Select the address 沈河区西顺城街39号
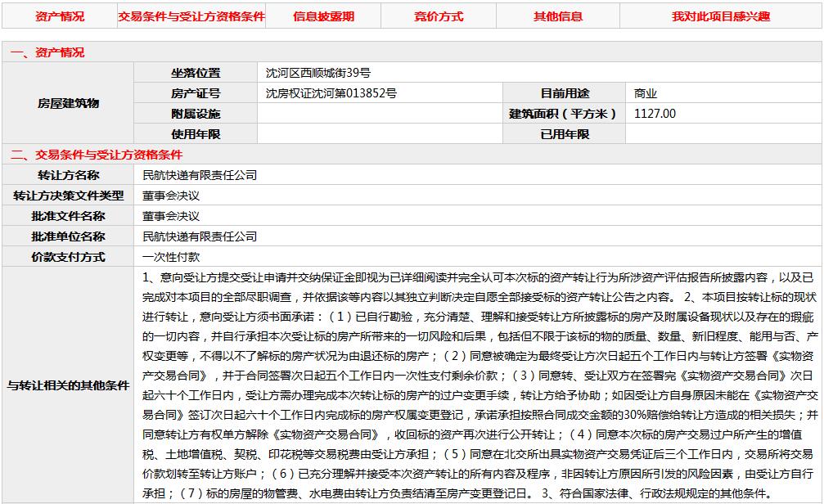This screenshot has height=504, width=824. (x=319, y=73)
